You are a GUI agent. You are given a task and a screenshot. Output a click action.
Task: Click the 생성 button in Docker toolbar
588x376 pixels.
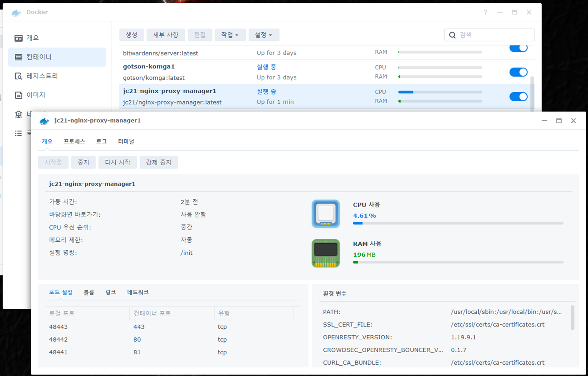click(131, 35)
